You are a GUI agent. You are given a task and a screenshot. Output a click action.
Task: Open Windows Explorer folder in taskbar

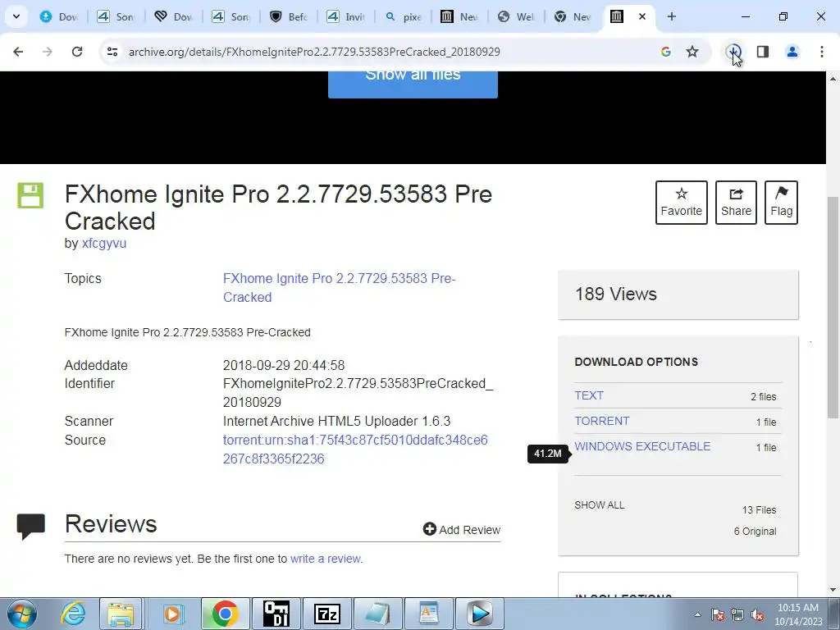pyautogui.click(x=121, y=614)
